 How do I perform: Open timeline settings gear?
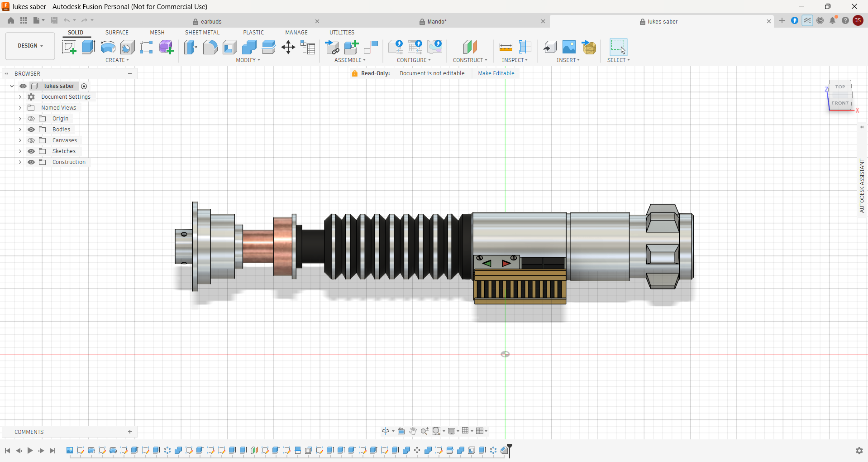click(859, 451)
